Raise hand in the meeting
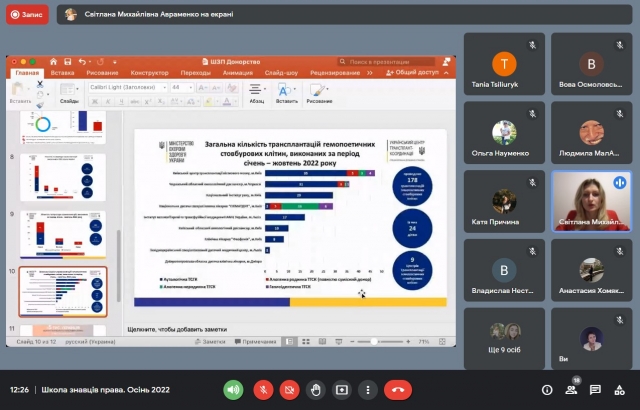This screenshot has height=410, width=640. (316, 390)
